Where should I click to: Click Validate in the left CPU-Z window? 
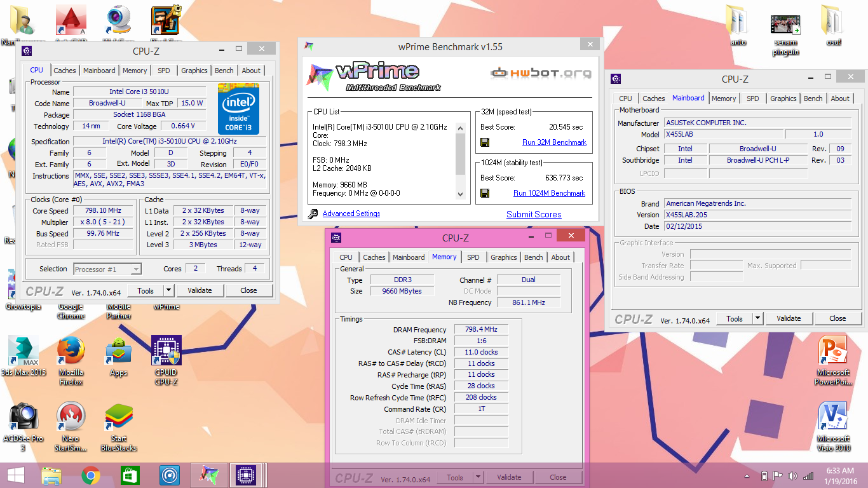click(200, 290)
